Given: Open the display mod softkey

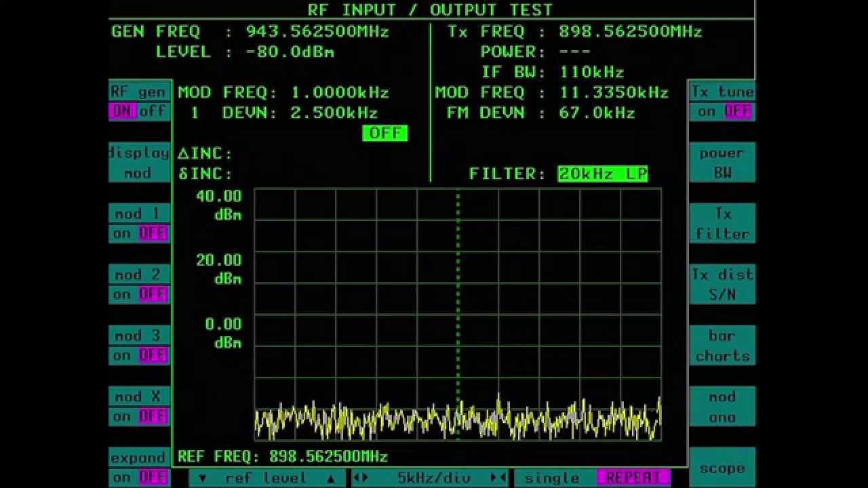Looking at the screenshot, I should (x=139, y=163).
